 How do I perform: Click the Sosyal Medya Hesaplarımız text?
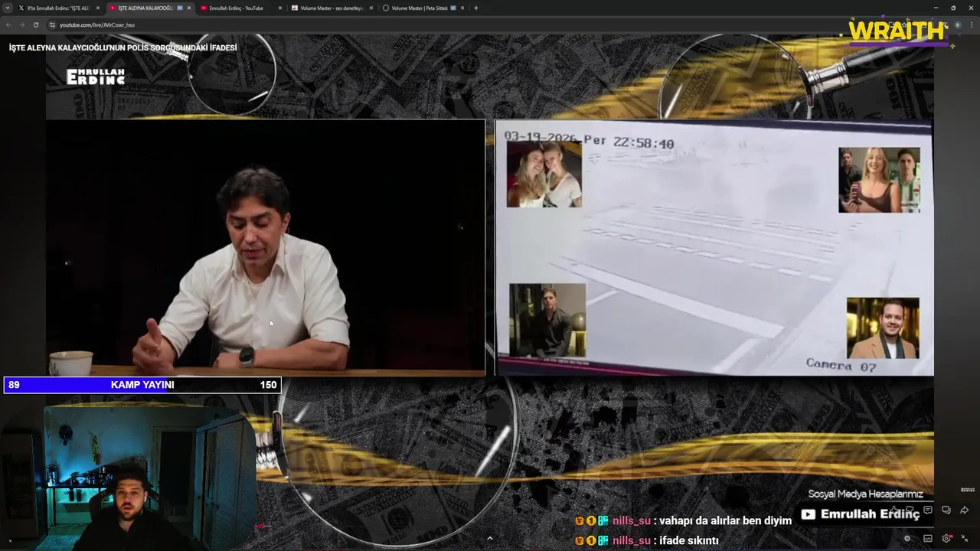click(x=865, y=494)
